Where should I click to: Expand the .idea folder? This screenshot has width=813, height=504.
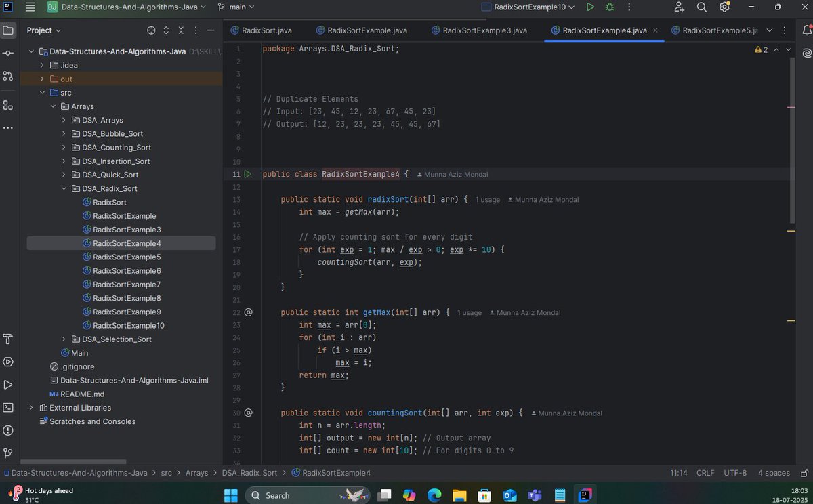pos(42,65)
